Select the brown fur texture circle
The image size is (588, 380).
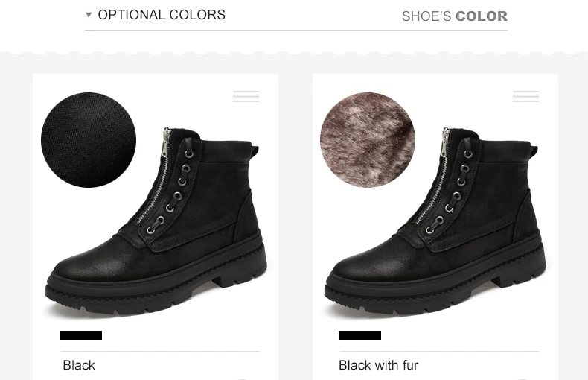coord(368,139)
